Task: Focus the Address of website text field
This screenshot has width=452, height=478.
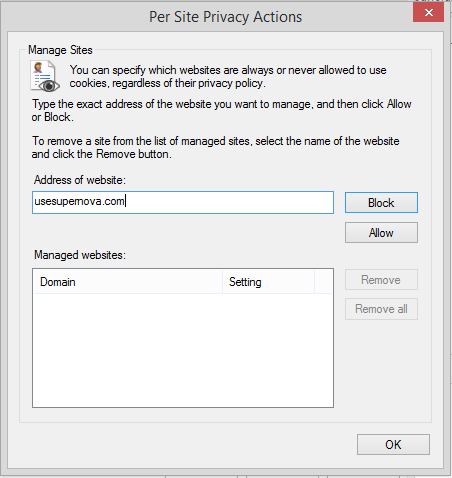Action: (183, 202)
